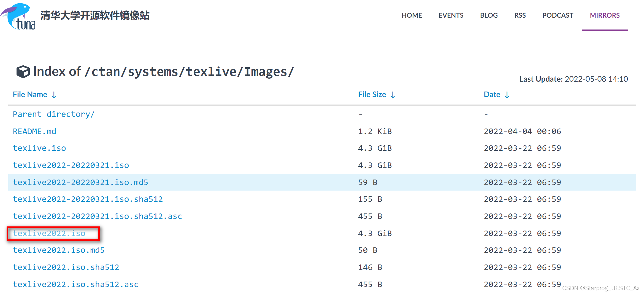Click the 清华大学开源软件镜像站 site title
Viewport: 644px width, 294px height.
pos(95,15)
